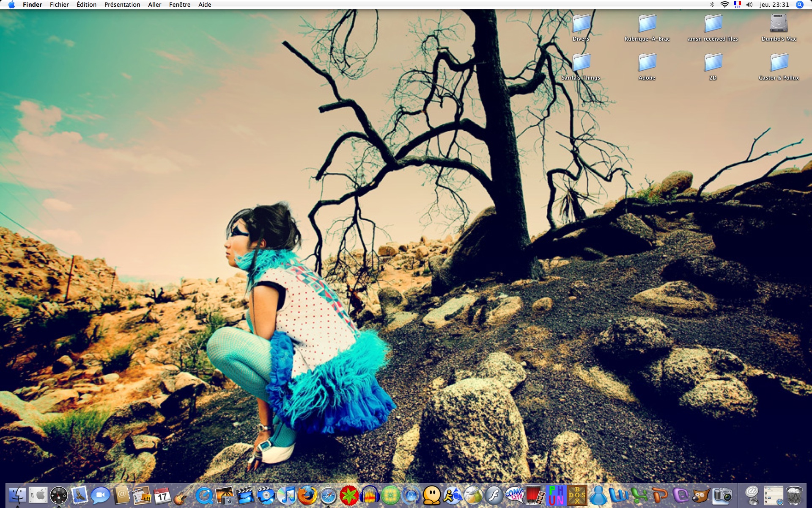Open the Fichier menu
This screenshot has width=812, height=508.
point(59,5)
